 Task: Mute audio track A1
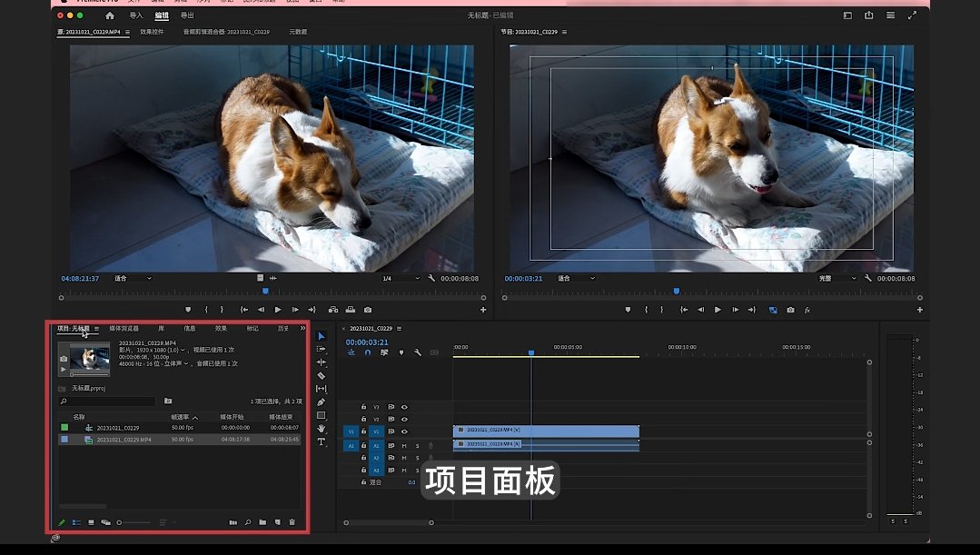click(404, 446)
